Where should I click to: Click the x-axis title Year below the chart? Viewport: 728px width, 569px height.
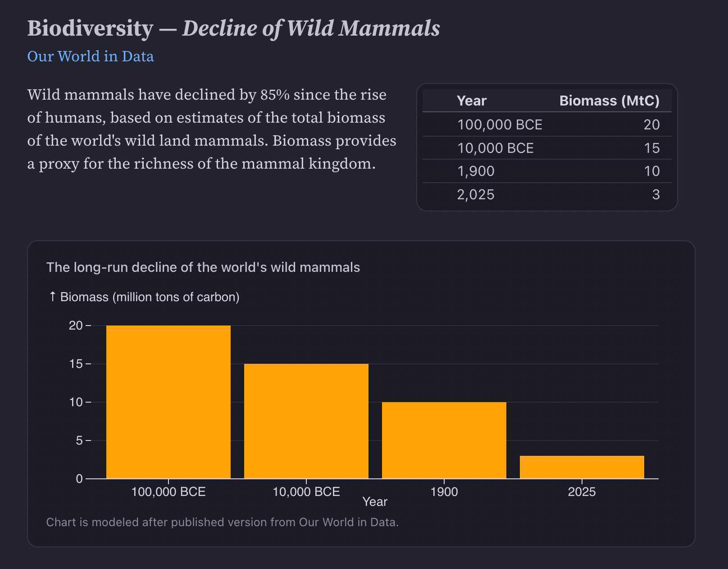coord(375,502)
